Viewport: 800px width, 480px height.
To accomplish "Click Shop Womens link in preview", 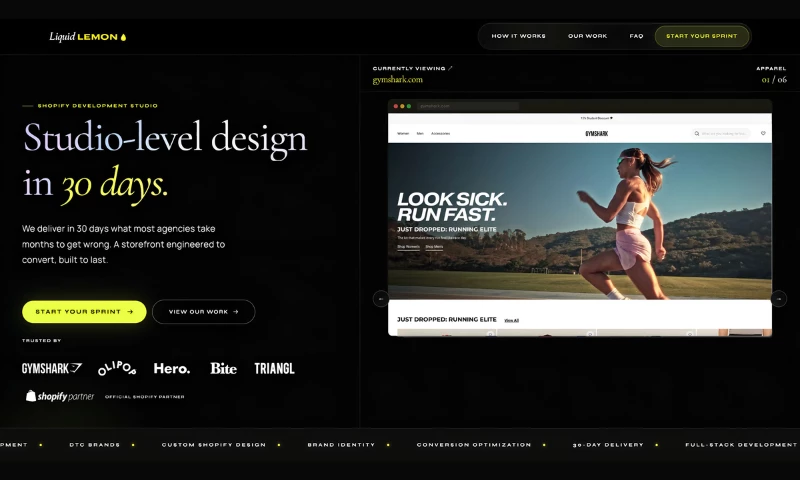I will [408, 247].
